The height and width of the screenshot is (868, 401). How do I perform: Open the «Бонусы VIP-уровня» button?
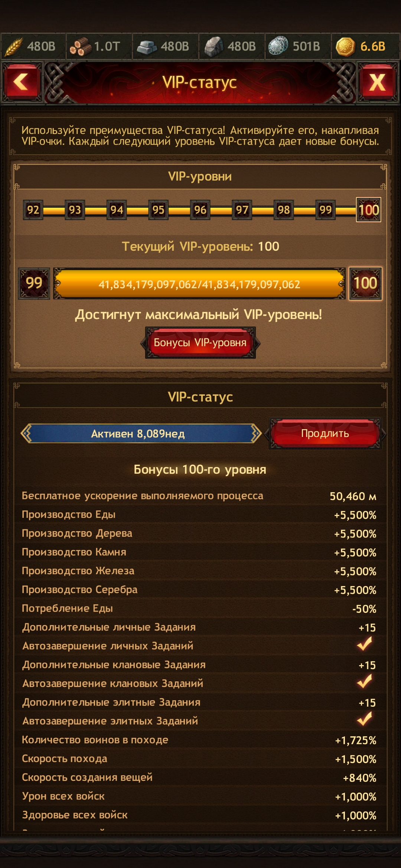(x=200, y=342)
